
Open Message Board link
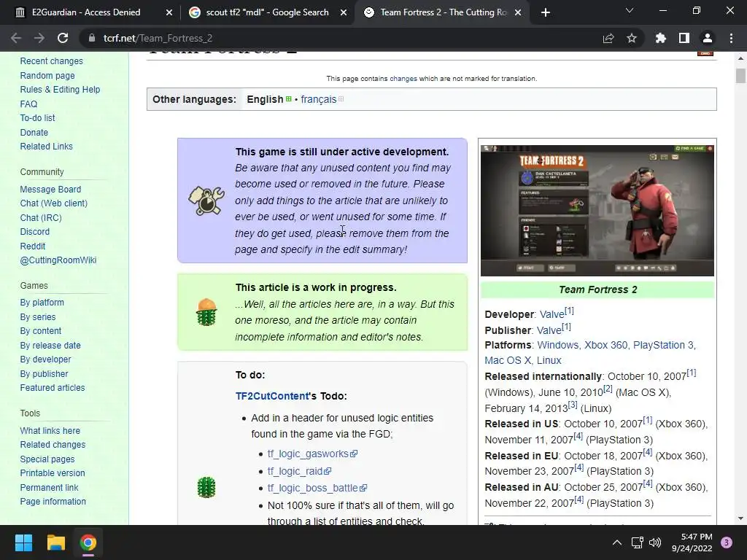[50, 189]
